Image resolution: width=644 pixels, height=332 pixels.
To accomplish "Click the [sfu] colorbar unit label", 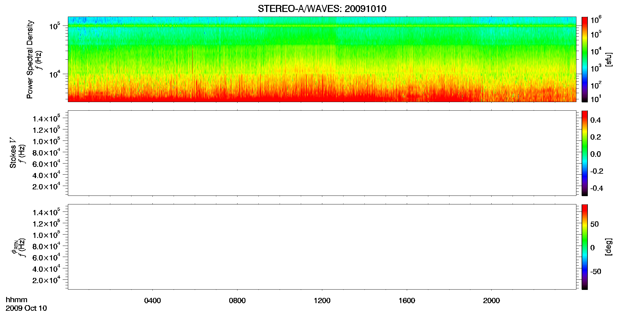I will tap(608, 59).
